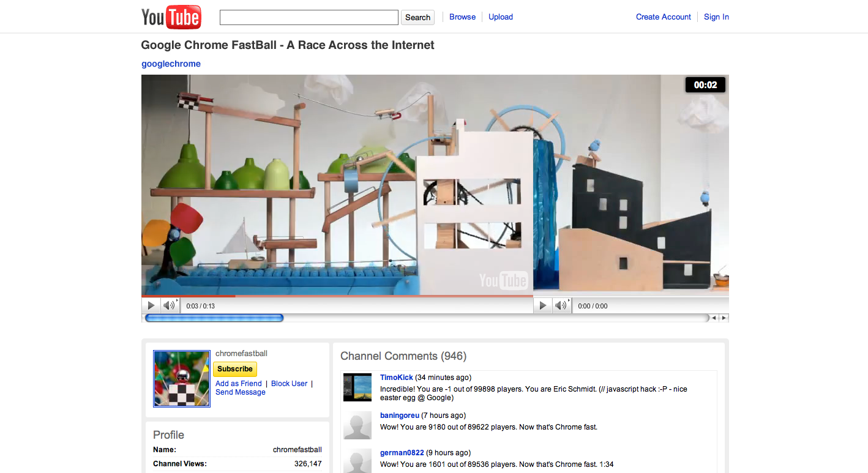Click the 00:02 timer badge on video
This screenshot has width=868, height=473.
click(x=705, y=85)
